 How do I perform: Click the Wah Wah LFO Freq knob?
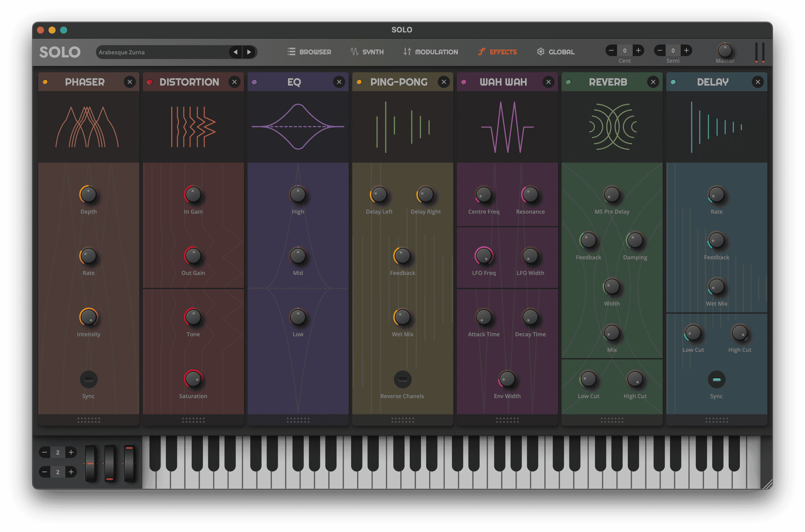pyautogui.click(x=484, y=256)
